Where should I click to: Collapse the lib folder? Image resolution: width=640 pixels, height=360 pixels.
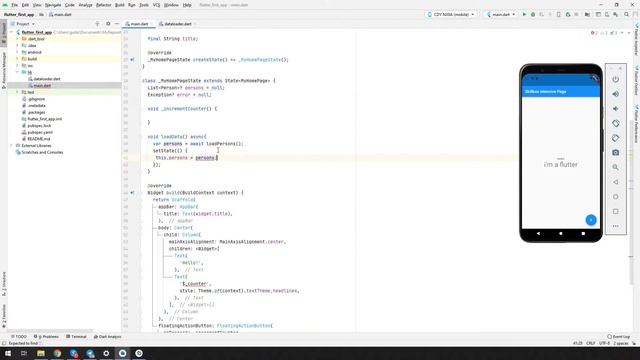pyautogui.click(x=17, y=72)
